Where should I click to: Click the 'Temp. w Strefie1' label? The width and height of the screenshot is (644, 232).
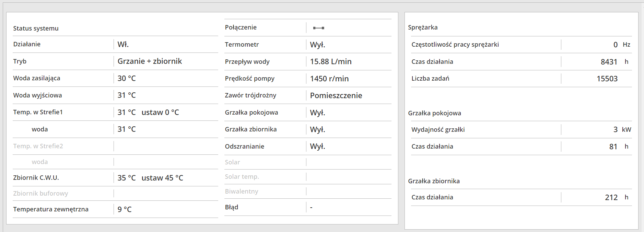38,112
